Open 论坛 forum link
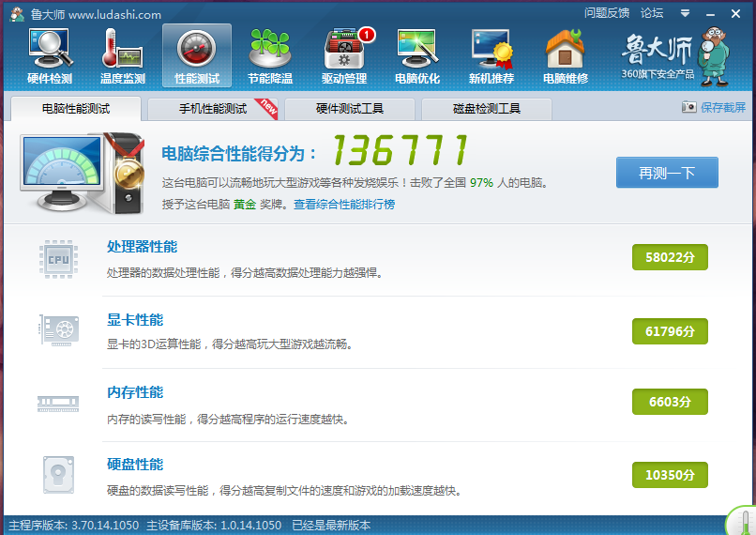This screenshot has height=535, width=756. click(652, 13)
